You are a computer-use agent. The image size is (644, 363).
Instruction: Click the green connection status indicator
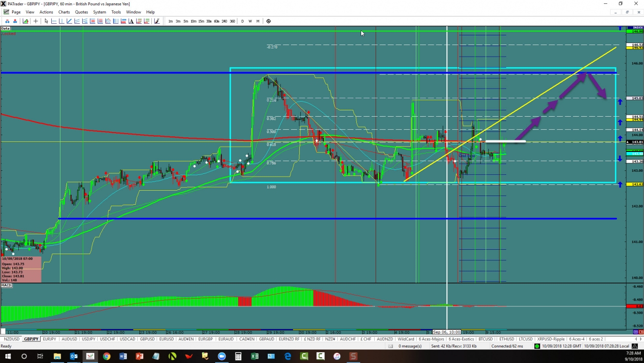[537, 346]
